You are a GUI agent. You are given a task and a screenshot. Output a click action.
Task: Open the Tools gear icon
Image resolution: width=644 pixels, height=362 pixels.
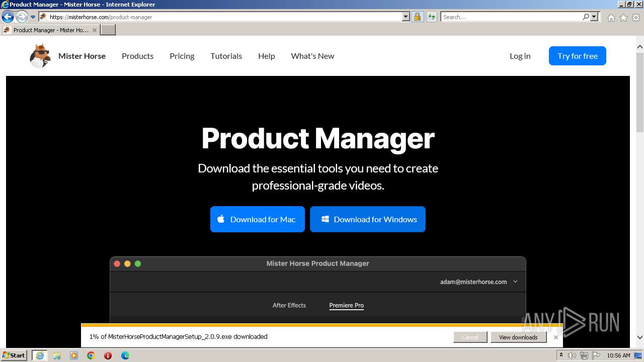(636, 18)
